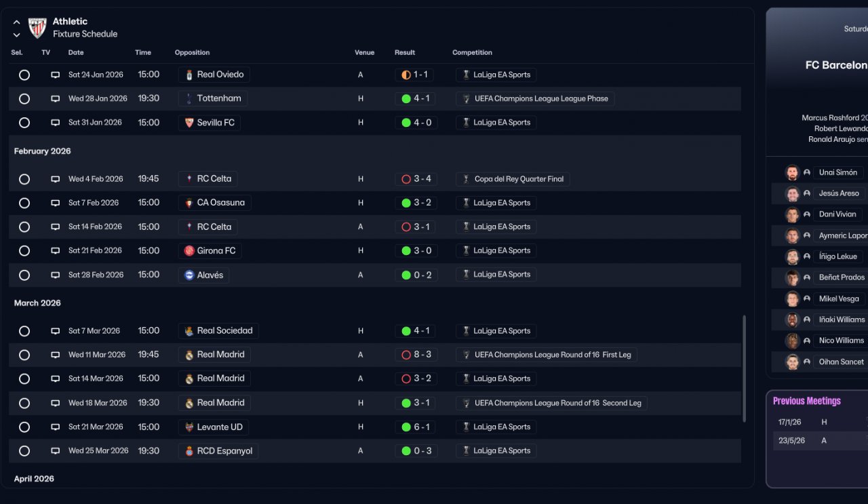Image resolution: width=868 pixels, height=504 pixels.
Task: Select the Alavés fixture radio button
Action: click(24, 275)
